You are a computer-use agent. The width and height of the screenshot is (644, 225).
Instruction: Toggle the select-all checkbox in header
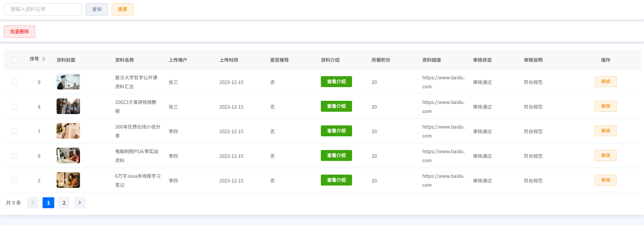[x=15, y=60]
